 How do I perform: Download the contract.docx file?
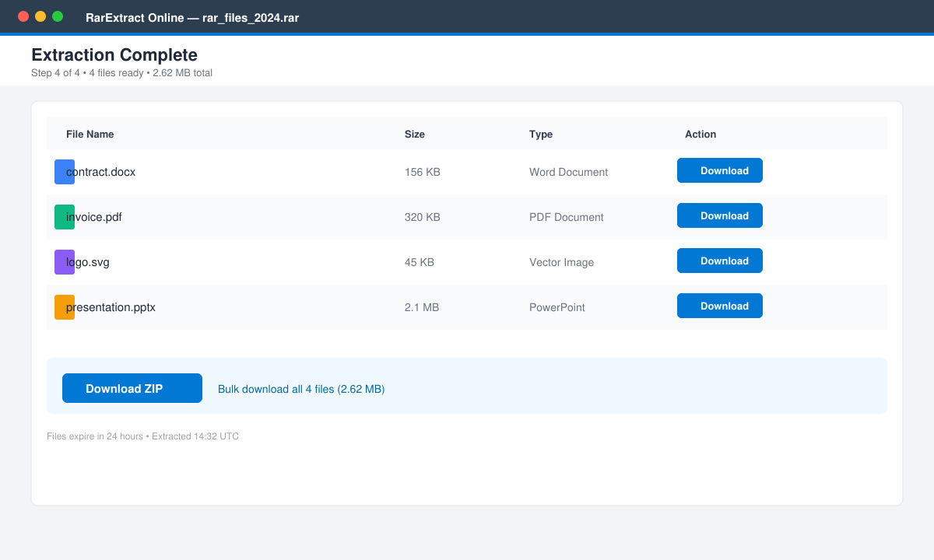pos(720,170)
